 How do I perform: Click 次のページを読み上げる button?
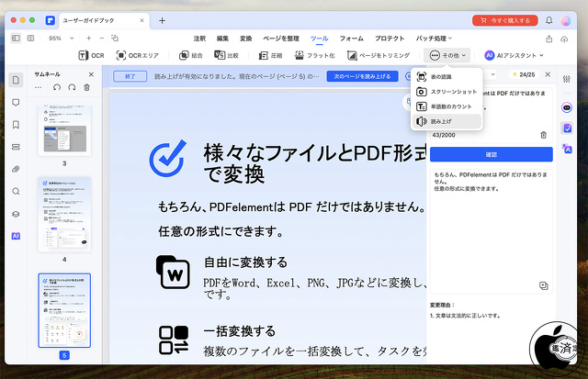tap(362, 76)
